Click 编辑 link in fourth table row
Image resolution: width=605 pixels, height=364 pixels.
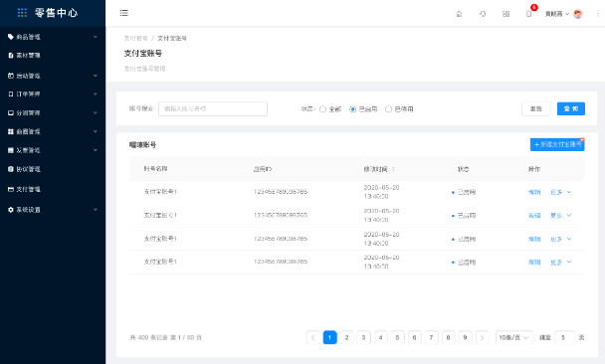(534, 263)
